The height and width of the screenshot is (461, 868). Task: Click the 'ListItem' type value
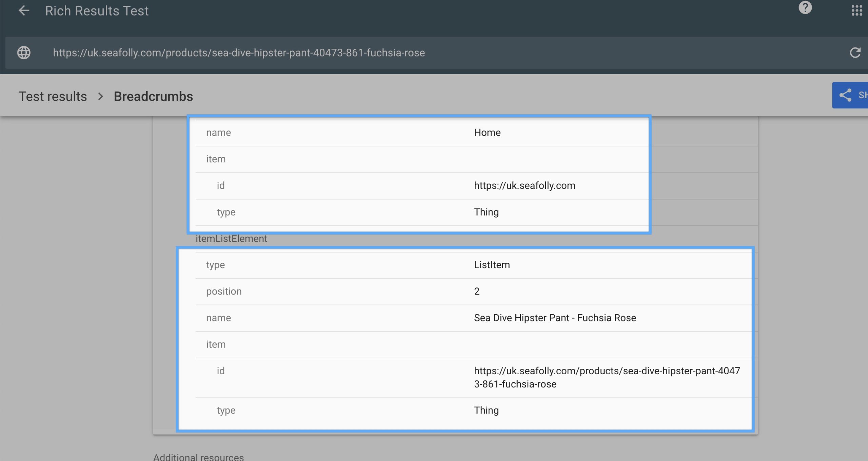point(492,265)
